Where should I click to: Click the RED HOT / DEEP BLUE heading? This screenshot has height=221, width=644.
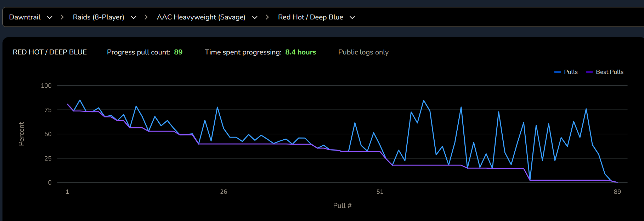tap(50, 52)
